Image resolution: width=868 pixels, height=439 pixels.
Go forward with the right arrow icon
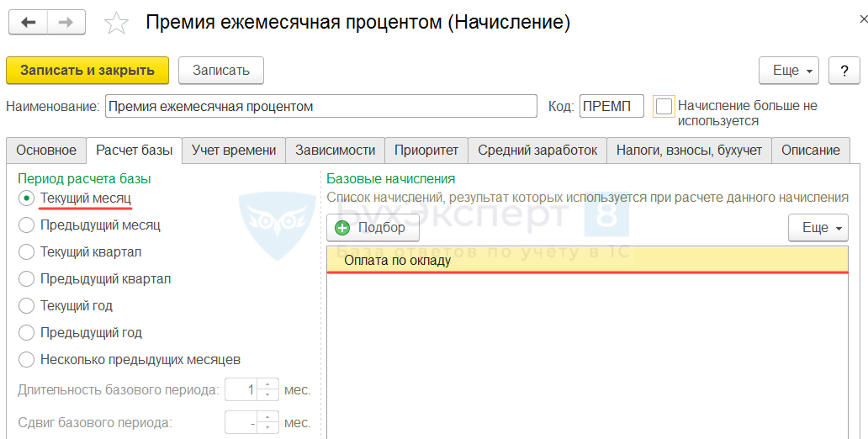(66, 23)
